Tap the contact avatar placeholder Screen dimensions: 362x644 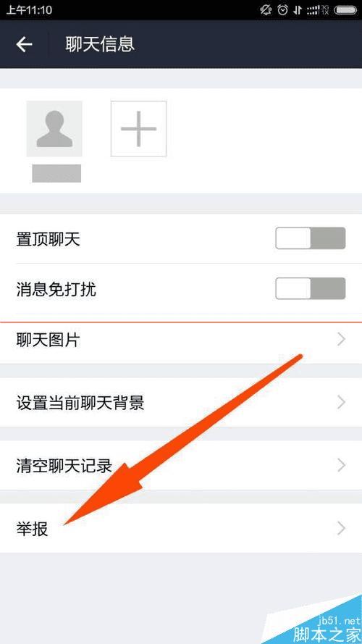tap(54, 128)
